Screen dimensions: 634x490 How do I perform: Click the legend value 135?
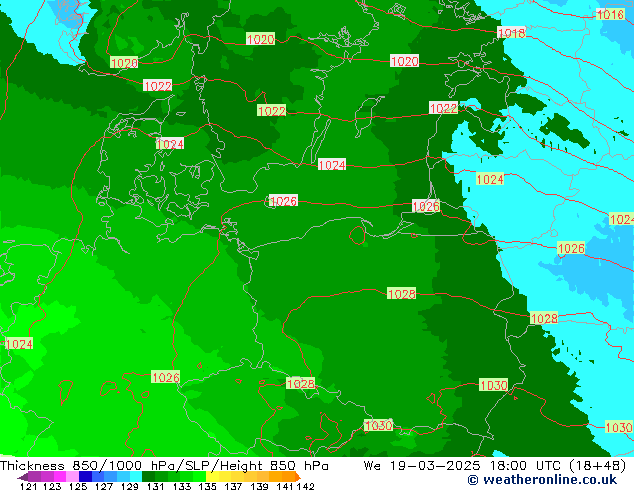tap(207, 486)
